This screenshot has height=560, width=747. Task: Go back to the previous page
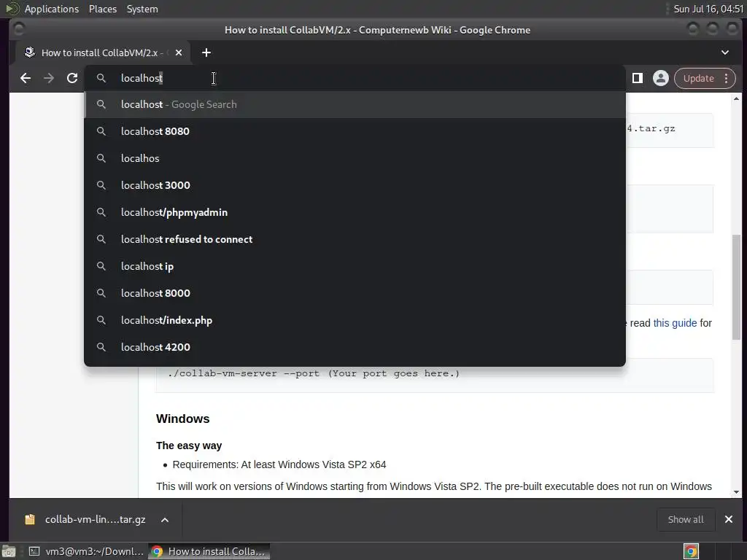[26, 78]
